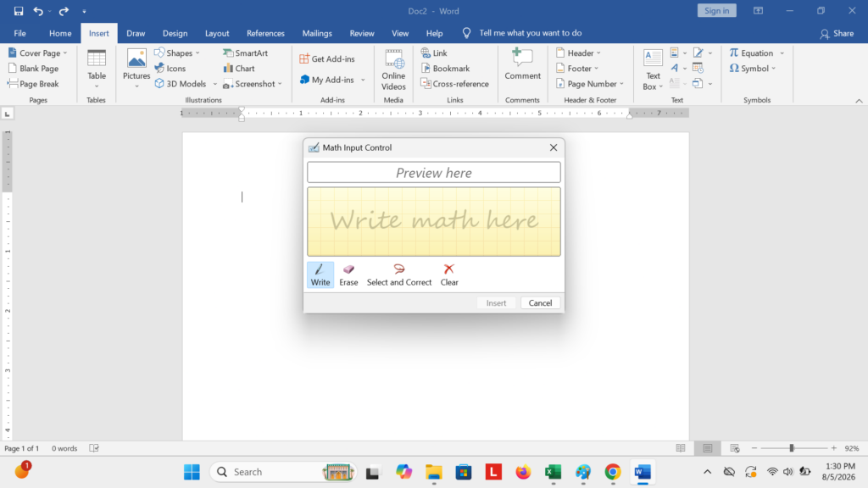This screenshot has width=868, height=488.
Task: Open the File tab
Action: pos(20,33)
